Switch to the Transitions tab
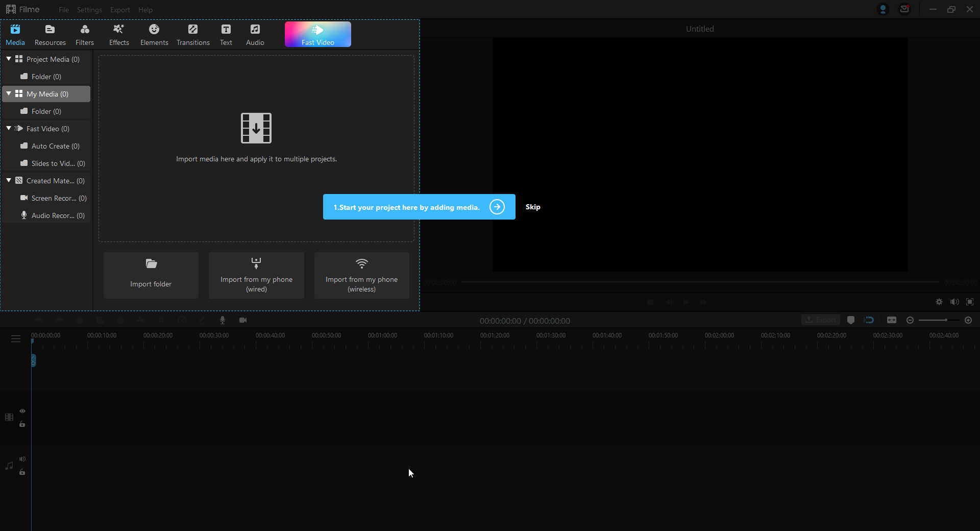Screen dimensions: 980x531 click(192, 34)
